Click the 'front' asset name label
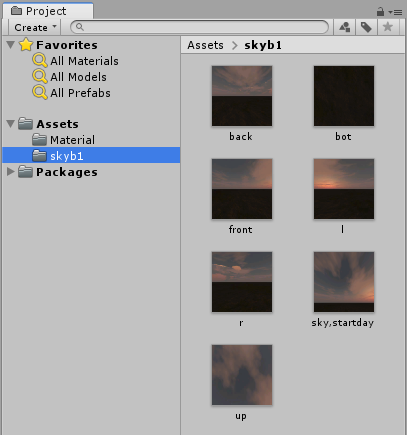407x435 pixels. (241, 230)
